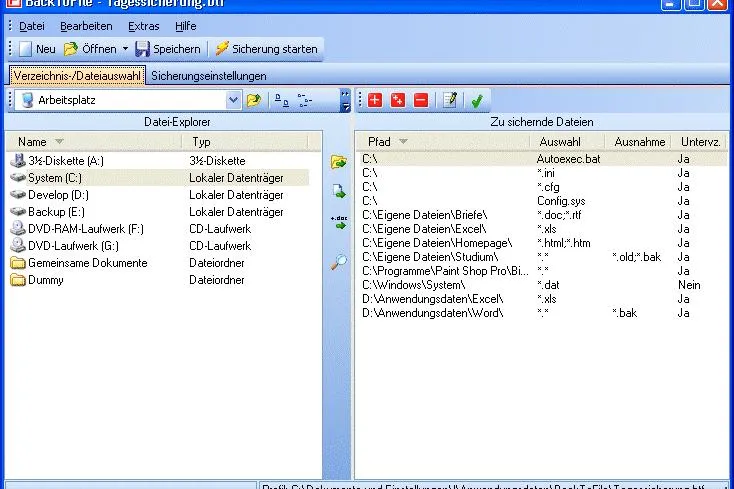Sort explorer by the Name column header
The width and height of the screenshot is (734, 489).
click(x=94, y=142)
